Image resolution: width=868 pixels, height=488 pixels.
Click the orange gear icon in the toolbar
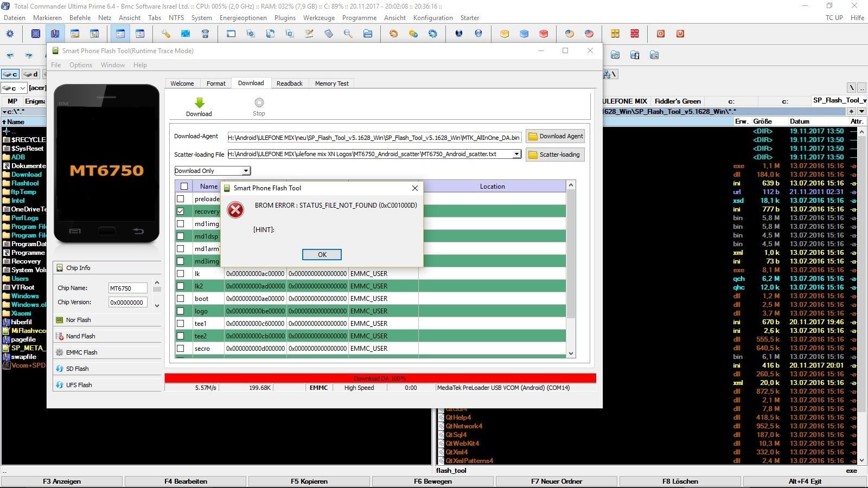[x=394, y=34]
